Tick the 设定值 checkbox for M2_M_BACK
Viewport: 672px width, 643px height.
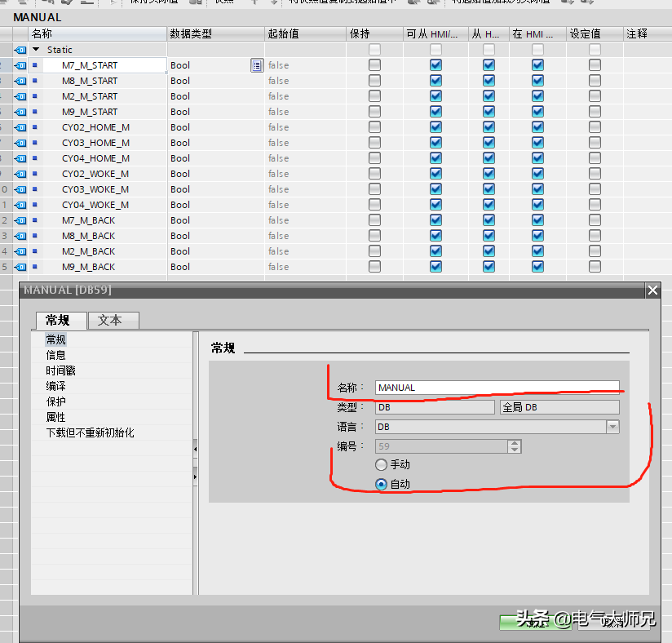pos(595,251)
